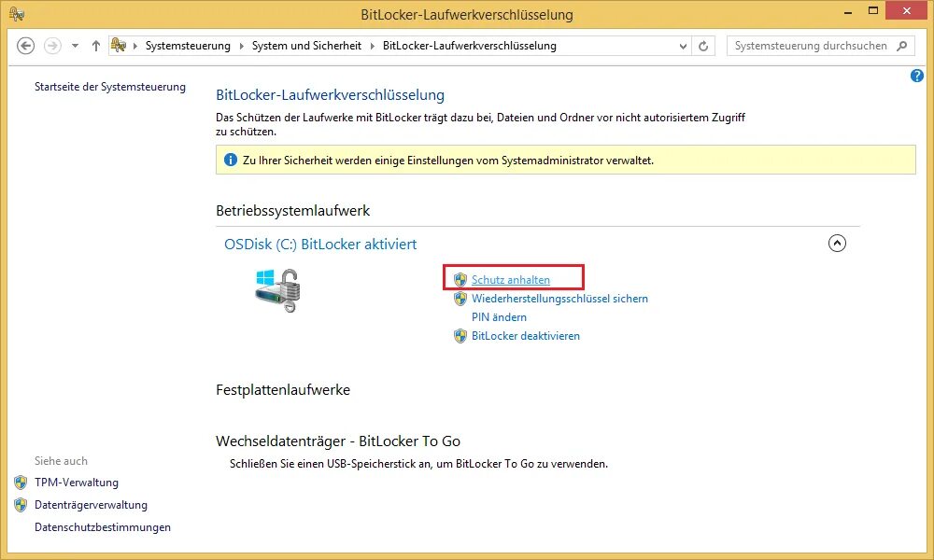
Task: Click shield icon beside Wiederherstellungsschlüssel sichern
Action: [x=460, y=299]
